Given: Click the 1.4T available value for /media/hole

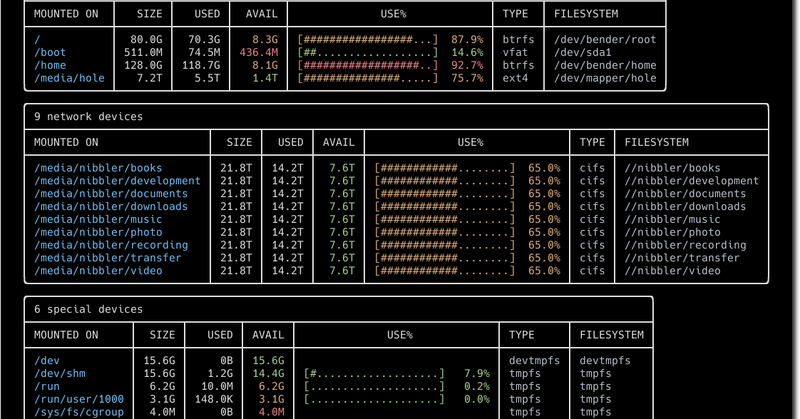Looking at the screenshot, I should (x=265, y=78).
